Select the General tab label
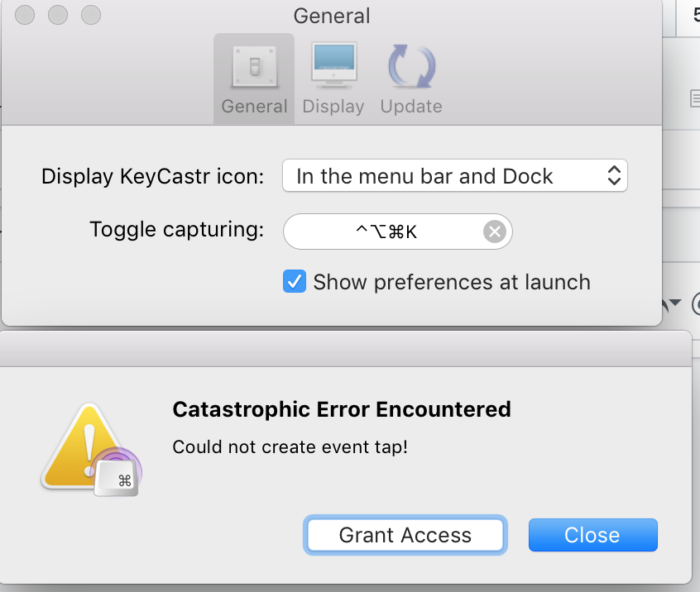This screenshot has width=700, height=592. (255, 107)
